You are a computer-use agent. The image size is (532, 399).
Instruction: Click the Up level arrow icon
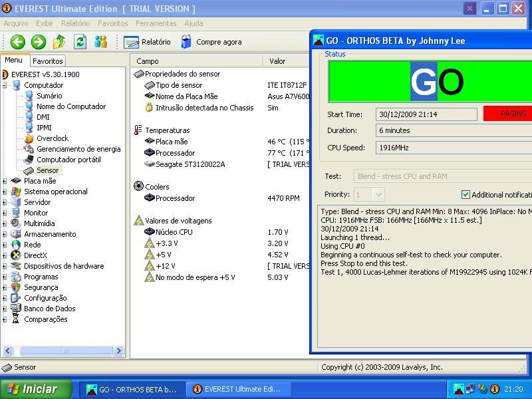point(59,42)
